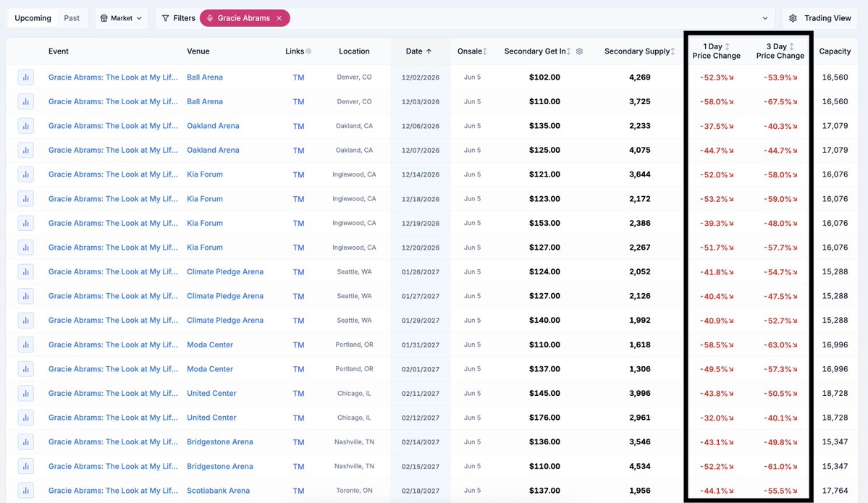The image size is (868, 503).
Task: Click the Venue column header
Action: coord(198,51)
